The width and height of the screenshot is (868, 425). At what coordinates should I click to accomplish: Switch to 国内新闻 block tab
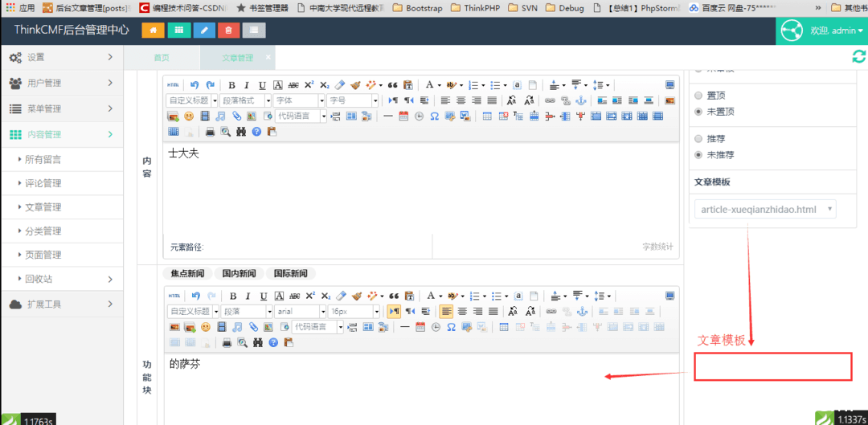point(240,273)
